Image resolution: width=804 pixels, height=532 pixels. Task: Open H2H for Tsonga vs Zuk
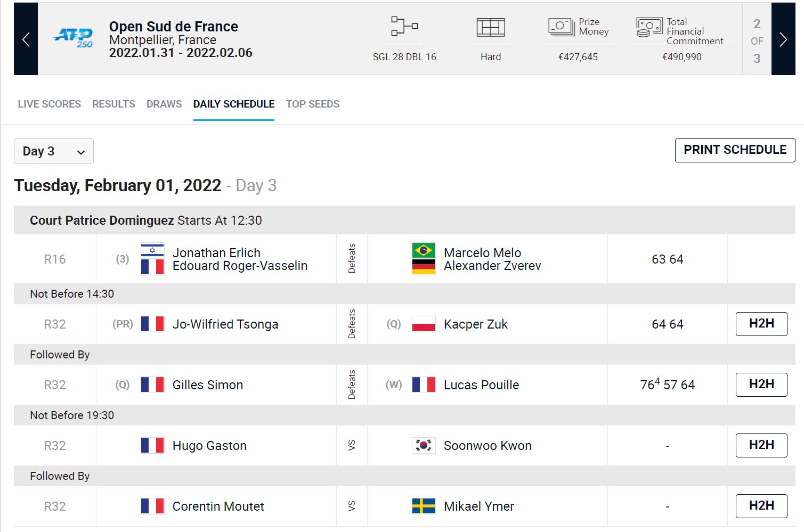coord(761,324)
